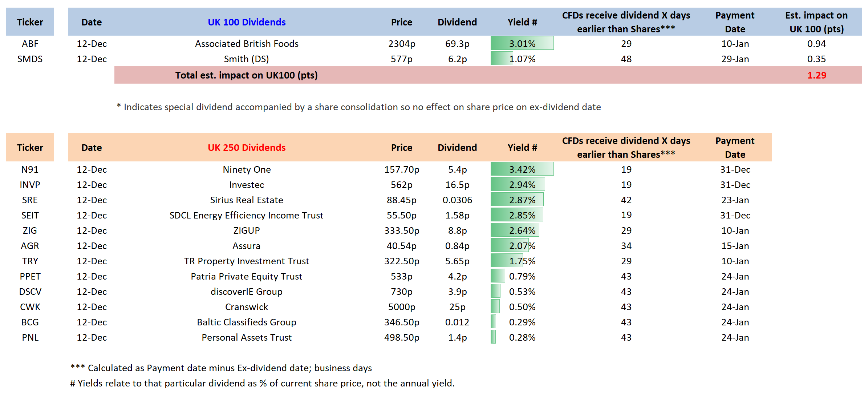Click the Assura company name

click(247, 246)
